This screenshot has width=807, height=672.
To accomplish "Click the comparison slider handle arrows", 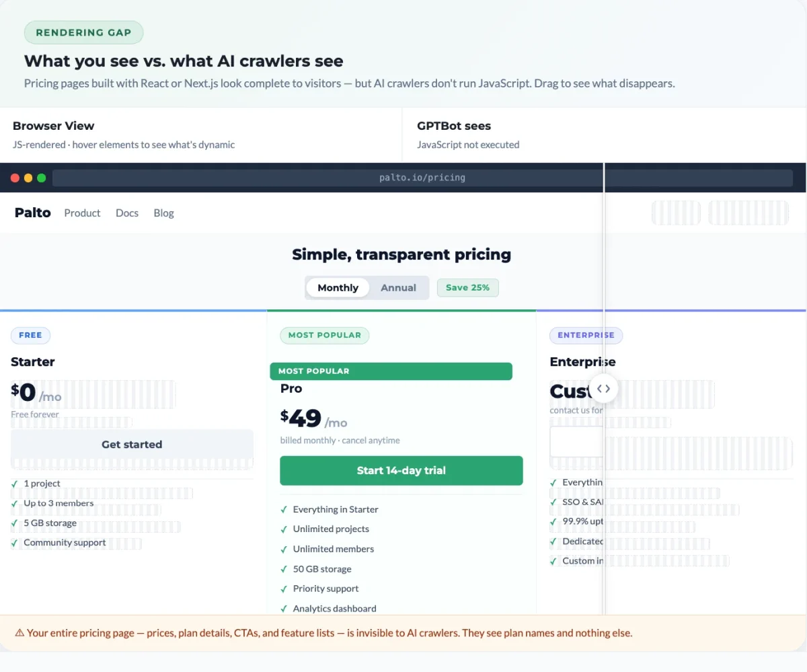I will click(603, 388).
